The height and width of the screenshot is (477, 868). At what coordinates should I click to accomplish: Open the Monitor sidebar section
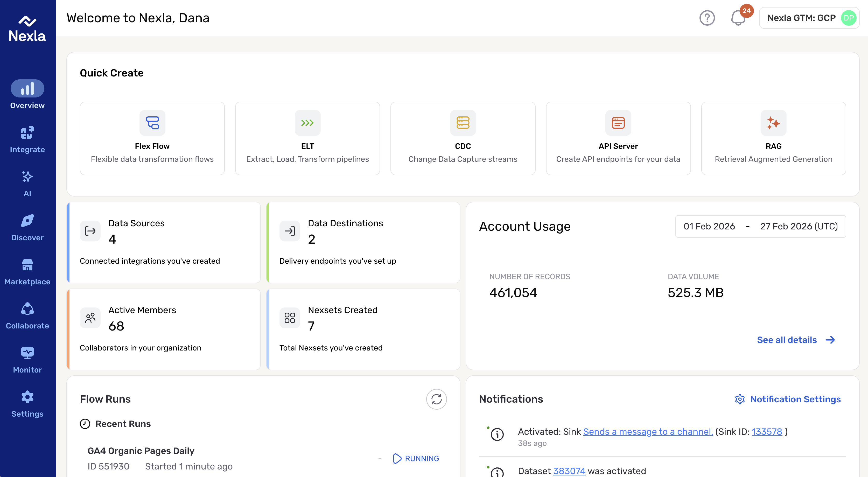tap(27, 360)
